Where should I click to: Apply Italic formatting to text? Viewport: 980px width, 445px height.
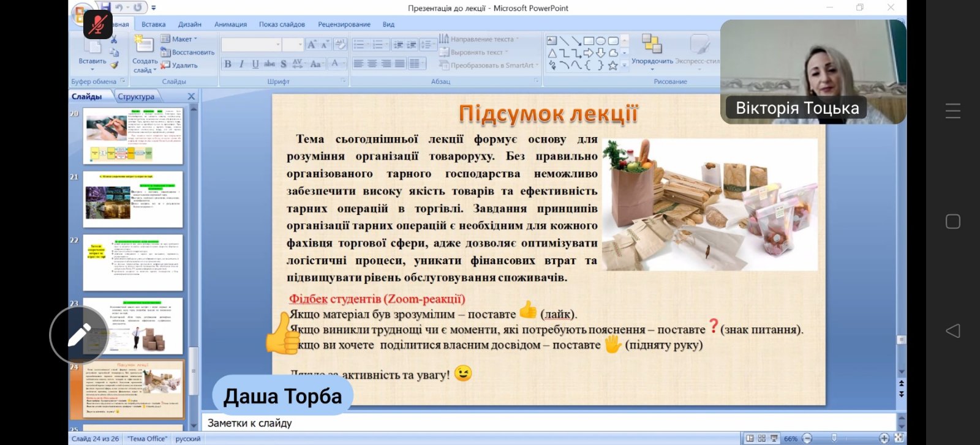241,64
